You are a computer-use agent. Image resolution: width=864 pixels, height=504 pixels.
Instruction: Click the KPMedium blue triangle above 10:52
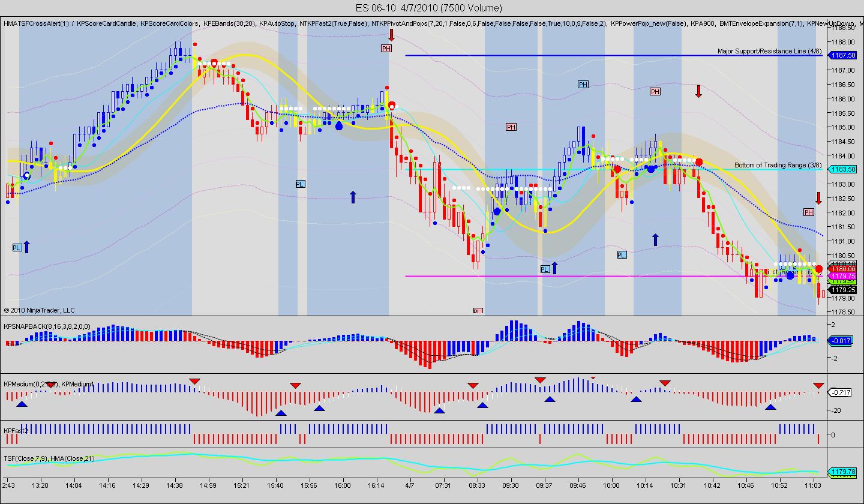coord(770,407)
